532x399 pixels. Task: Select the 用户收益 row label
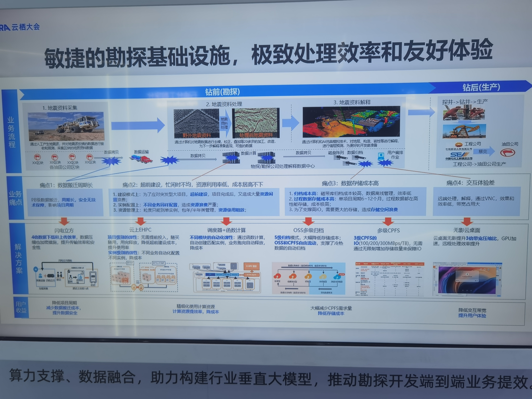(21, 307)
